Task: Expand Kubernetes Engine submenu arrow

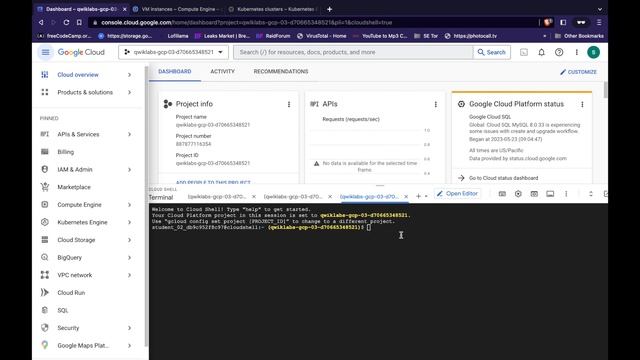Action: click(129, 222)
